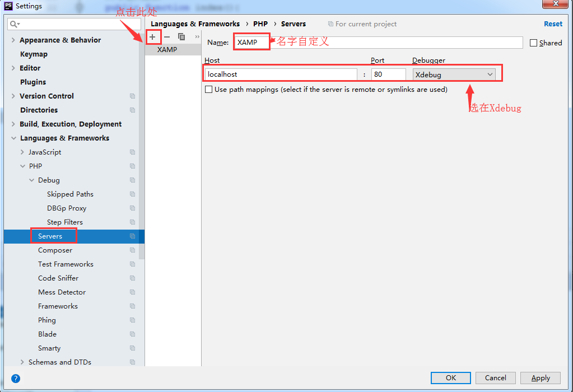The height and width of the screenshot is (392, 573).
Task: Select Keymap in settings tree
Action: coord(34,54)
